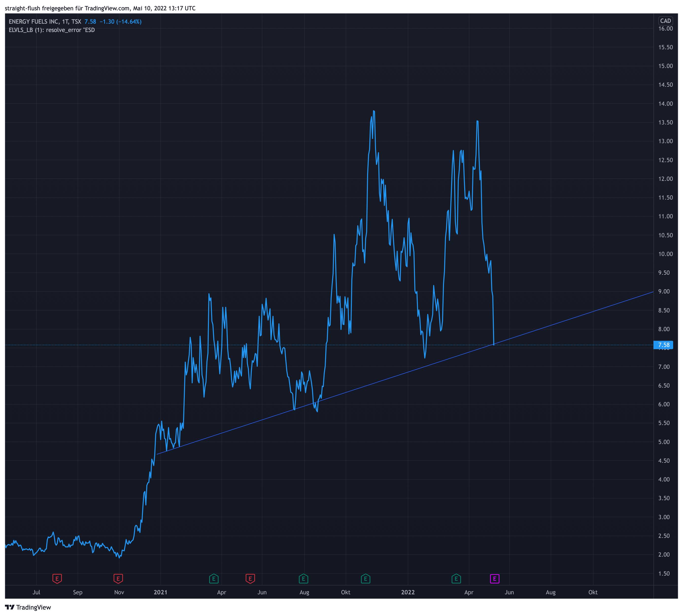Image resolution: width=683 pixels, height=616 pixels.
Task: Click the -1.30 (-14.64%) change value
Action: pyautogui.click(x=120, y=22)
